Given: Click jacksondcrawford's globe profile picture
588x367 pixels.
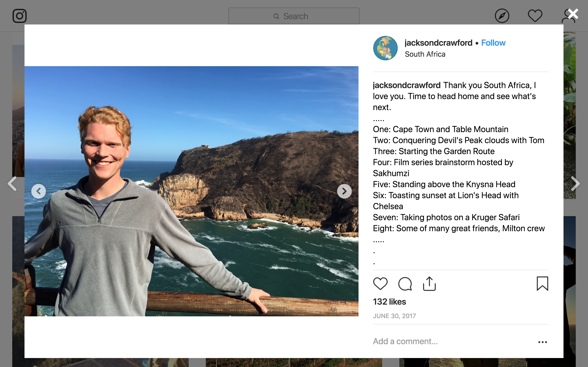Looking at the screenshot, I should [x=385, y=48].
